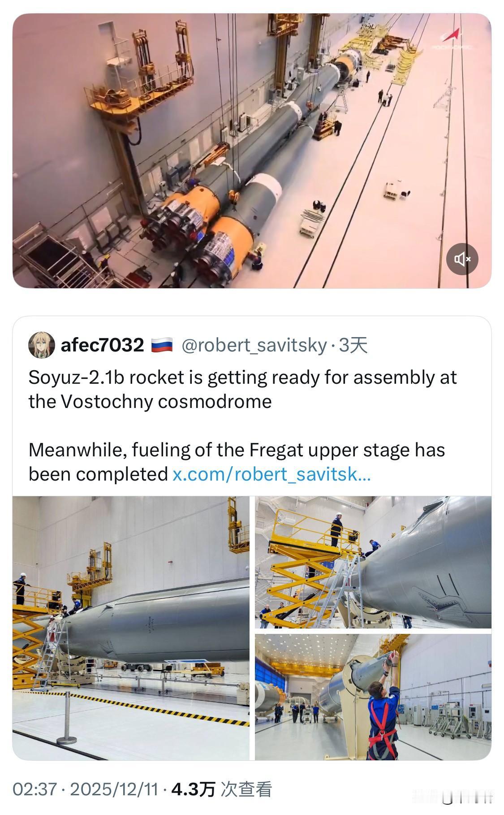Open the afec7032 display name
The width and height of the screenshot is (504, 815).
pos(102,345)
